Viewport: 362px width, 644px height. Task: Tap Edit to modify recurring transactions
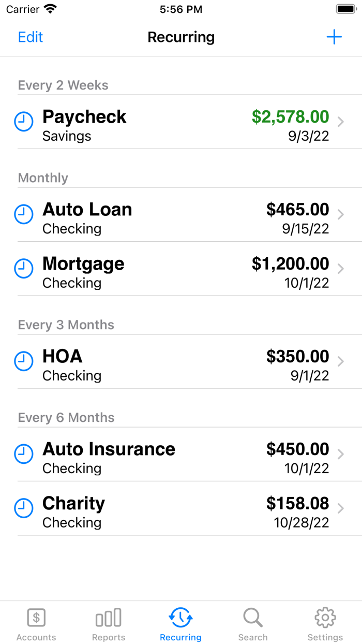30,37
